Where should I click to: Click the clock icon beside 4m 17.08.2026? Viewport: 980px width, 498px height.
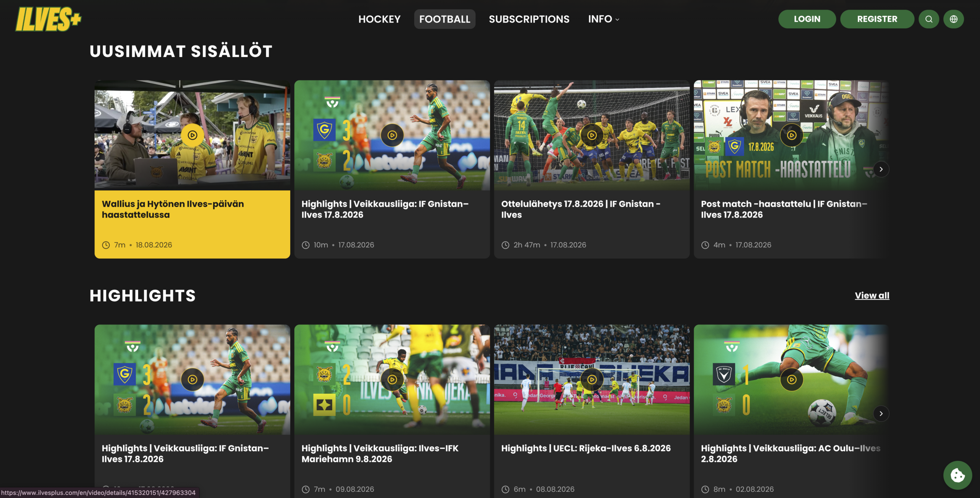click(x=705, y=245)
